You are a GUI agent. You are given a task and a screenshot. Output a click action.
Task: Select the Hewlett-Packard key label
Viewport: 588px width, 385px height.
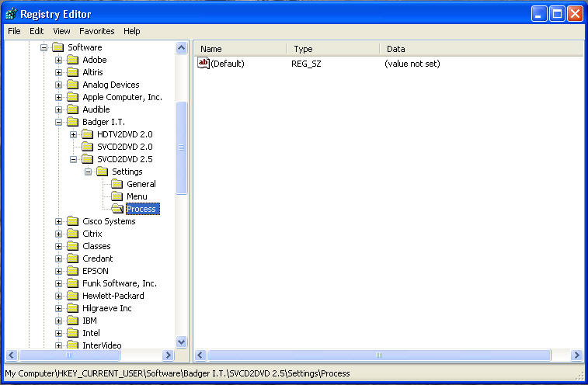(x=113, y=296)
